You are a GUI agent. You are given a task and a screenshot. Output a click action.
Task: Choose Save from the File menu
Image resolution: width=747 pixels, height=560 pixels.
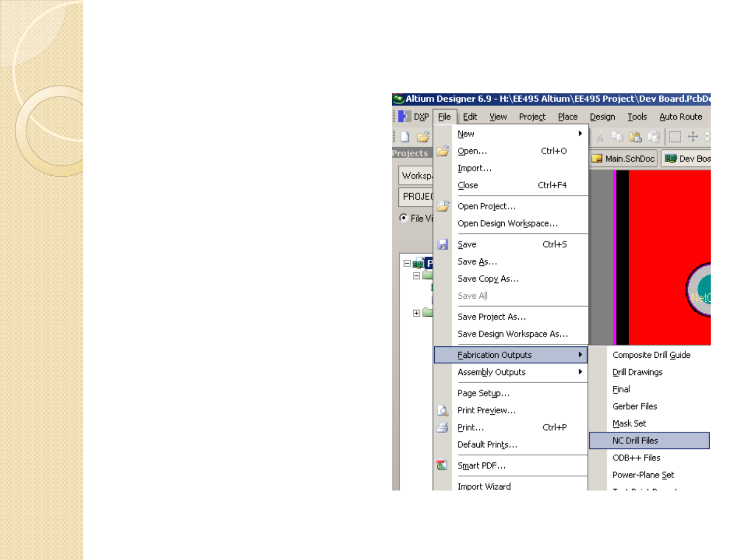click(x=511, y=244)
